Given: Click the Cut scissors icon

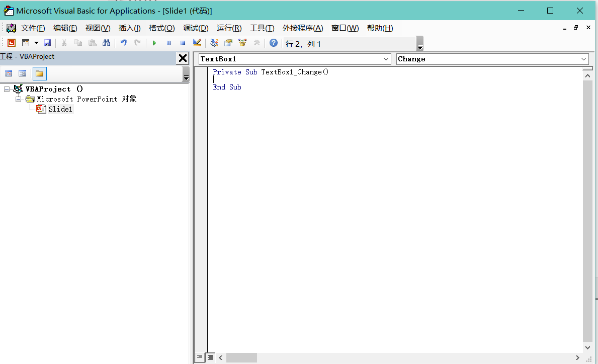Looking at the screenshot, I should point(64,43).
